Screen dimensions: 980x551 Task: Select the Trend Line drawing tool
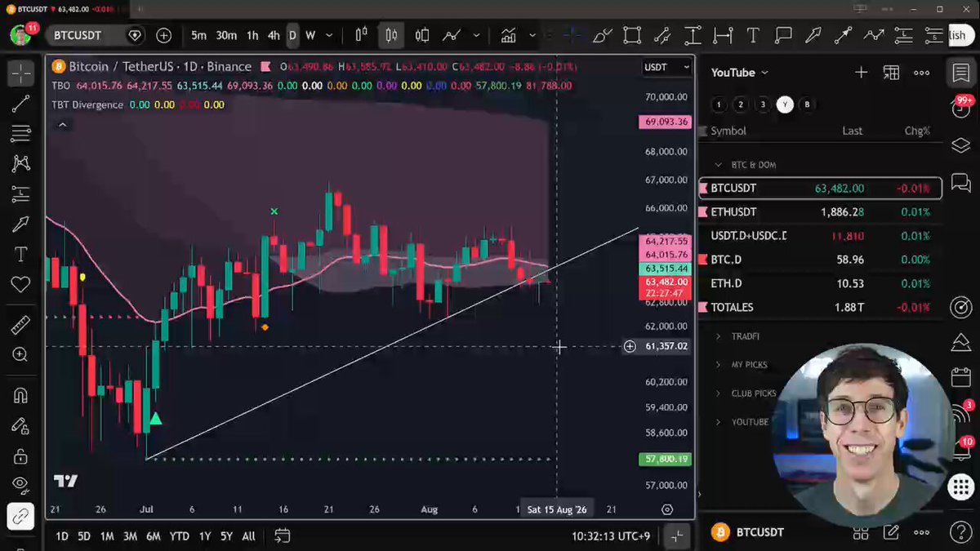[x=20, y=104]
